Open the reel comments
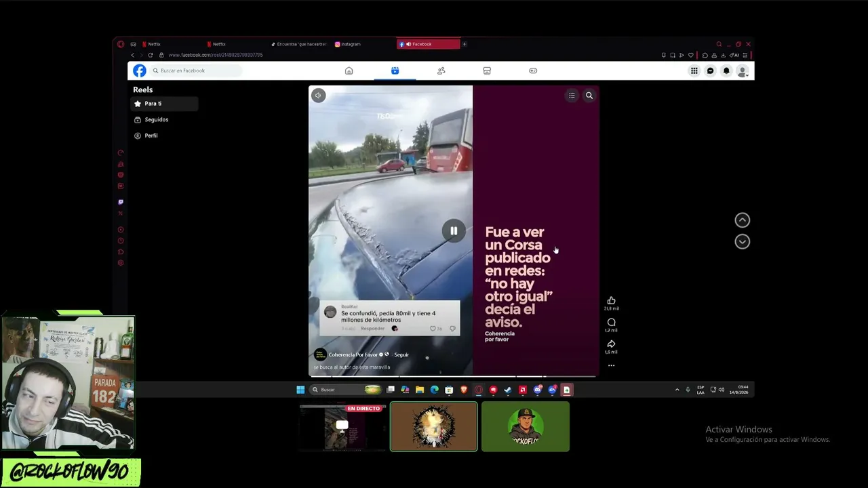 tap(611, 323)
